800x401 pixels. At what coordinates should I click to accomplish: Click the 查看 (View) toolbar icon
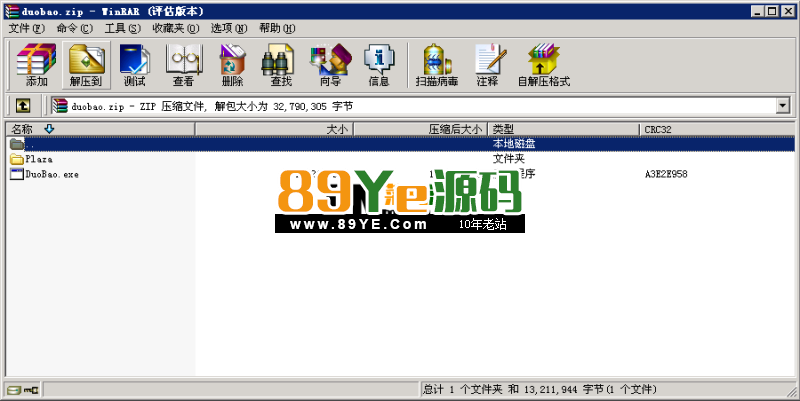click(183, 65)
